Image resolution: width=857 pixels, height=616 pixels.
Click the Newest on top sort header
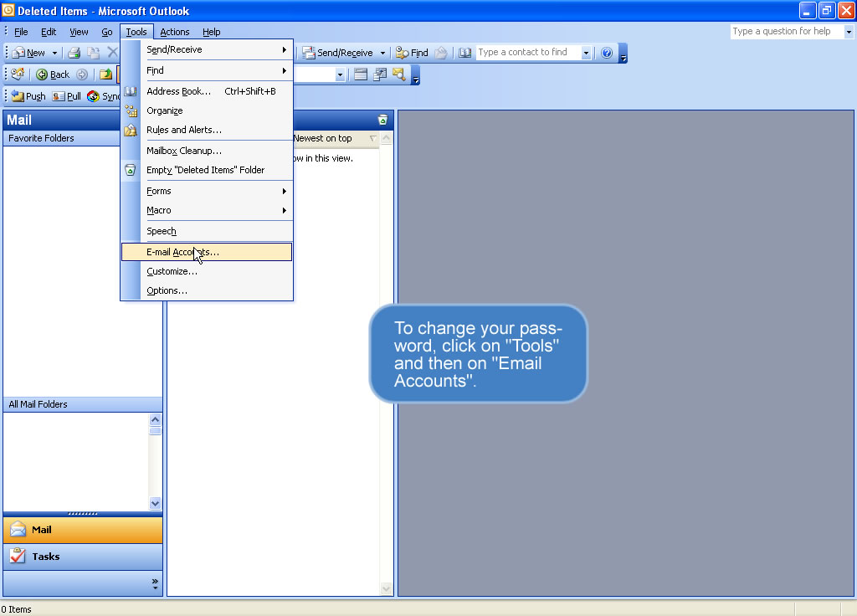325,138
